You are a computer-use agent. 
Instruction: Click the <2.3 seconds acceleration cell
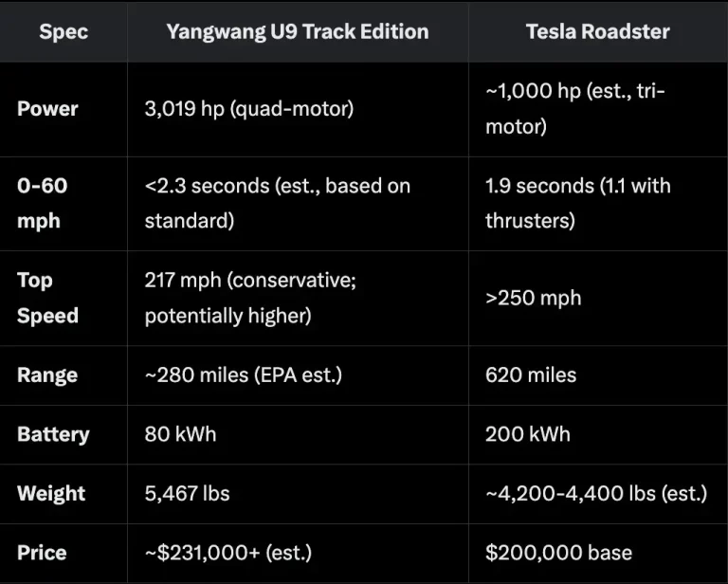point(277,203)
